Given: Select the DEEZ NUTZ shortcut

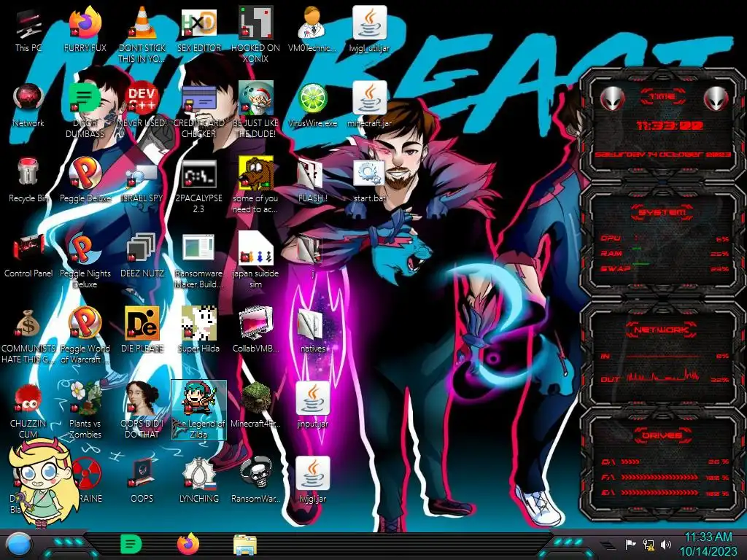Looking at the screenshot, I should [142, 255].
